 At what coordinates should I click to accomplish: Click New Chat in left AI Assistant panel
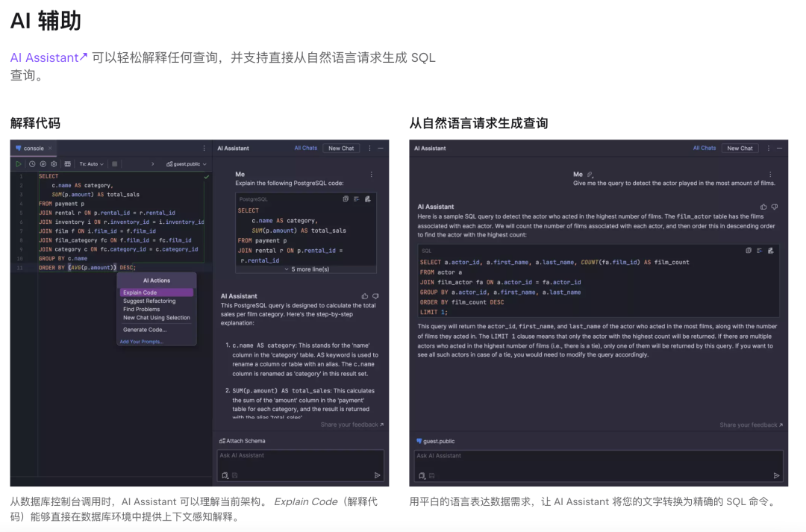pyautogui.click(x=341, y=148)
